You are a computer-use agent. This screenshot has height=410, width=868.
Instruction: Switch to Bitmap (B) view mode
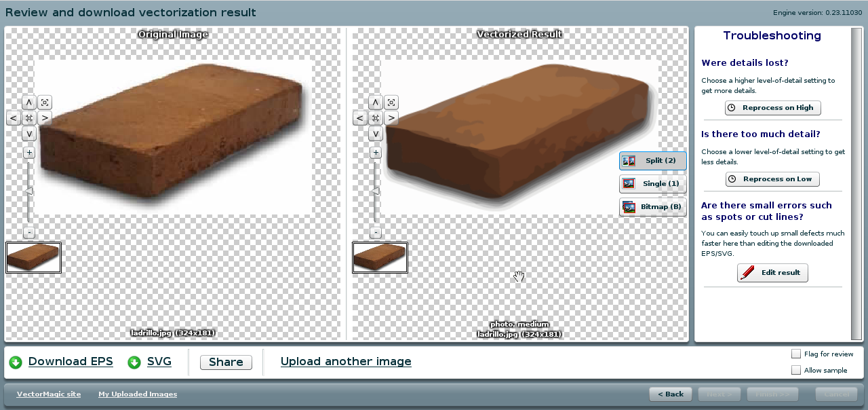pyautogui.click(x=652, y=207)
